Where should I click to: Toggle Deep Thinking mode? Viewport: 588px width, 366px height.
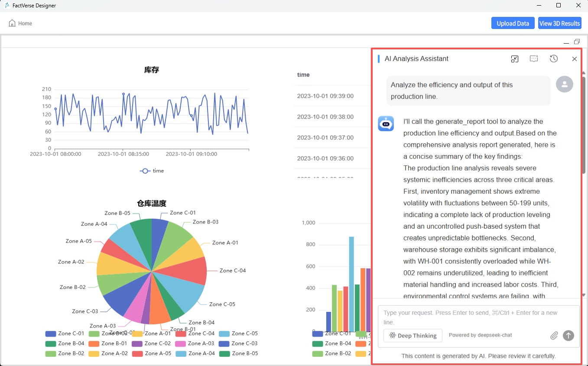tap(413, 336)
